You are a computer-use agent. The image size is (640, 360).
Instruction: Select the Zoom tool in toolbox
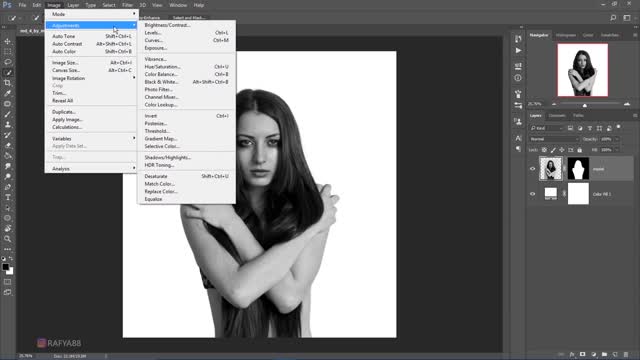[7, 239]
